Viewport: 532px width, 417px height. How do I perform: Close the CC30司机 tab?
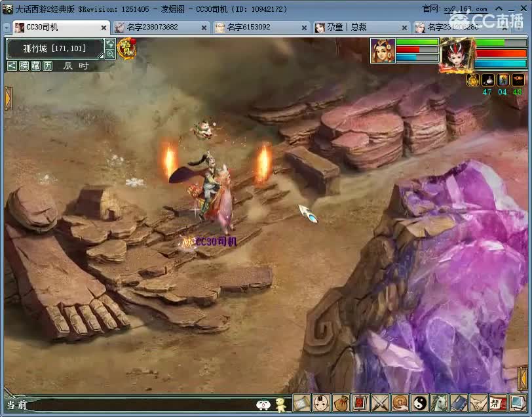(x=104, y=28)
